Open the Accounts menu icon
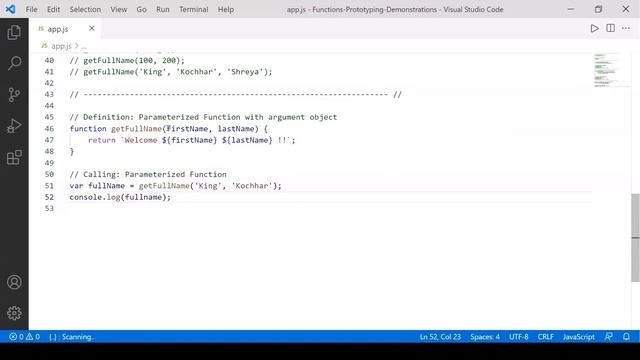 pos(14,282)
